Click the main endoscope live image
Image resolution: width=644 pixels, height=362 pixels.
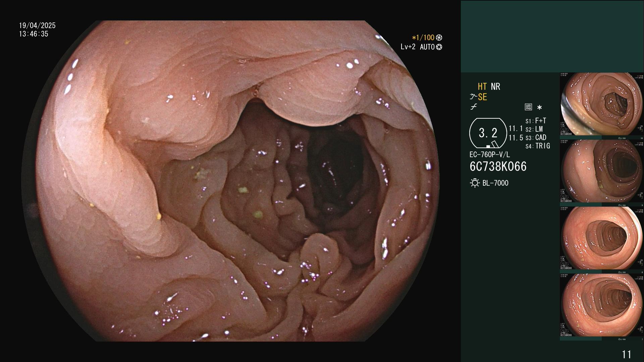(230, 181)
